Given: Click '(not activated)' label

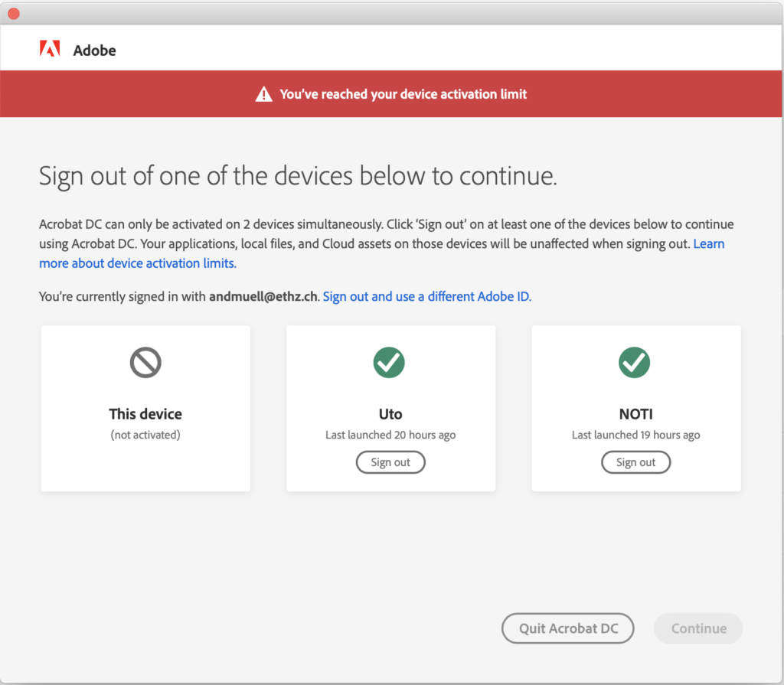Looking at the screenshot, I should (x=145, y=435).
